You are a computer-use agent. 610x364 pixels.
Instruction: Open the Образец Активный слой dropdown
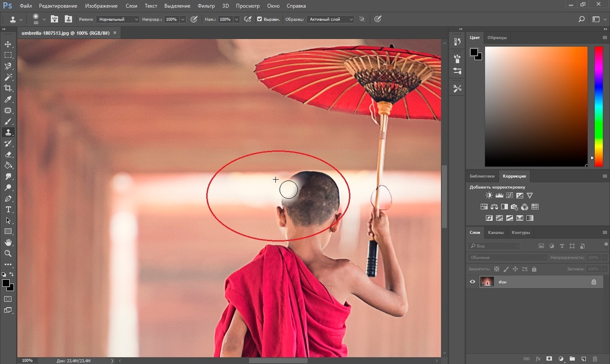coord(330,19)
